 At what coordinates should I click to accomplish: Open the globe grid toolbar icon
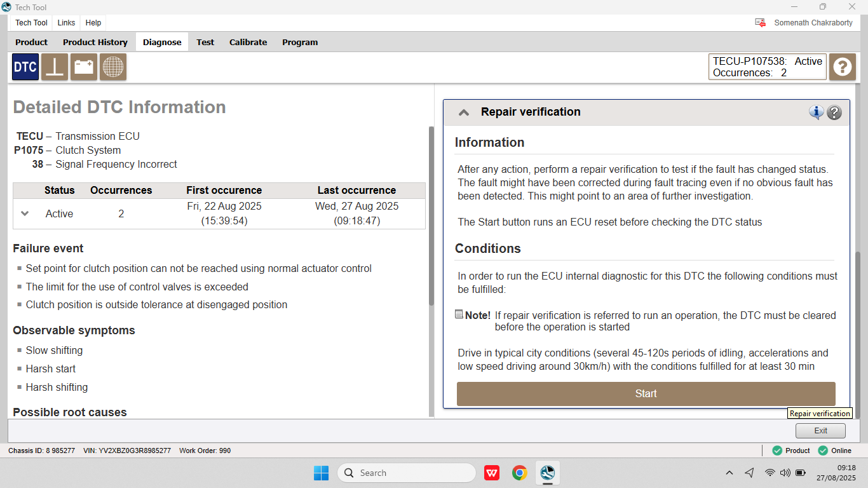(113, 67)
